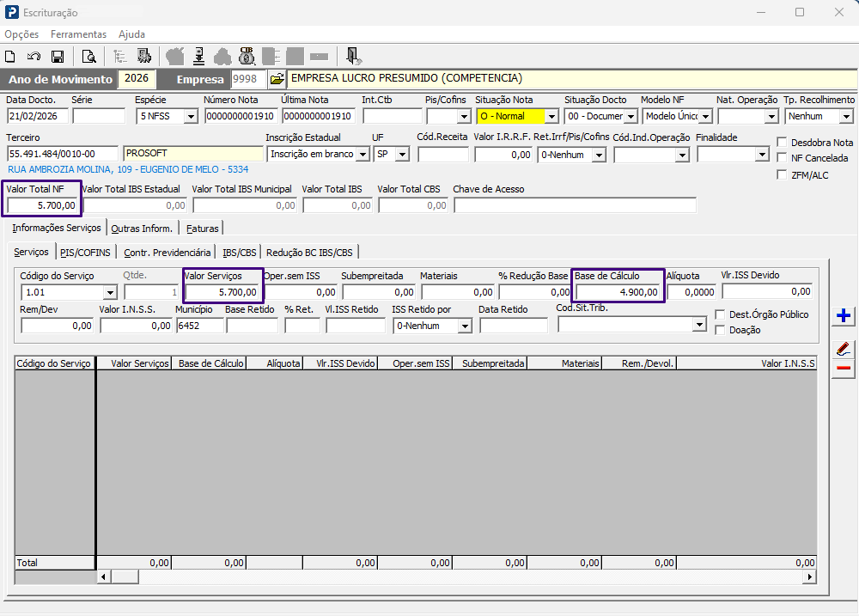Edit service line with pencil icon

pos(844,349)
